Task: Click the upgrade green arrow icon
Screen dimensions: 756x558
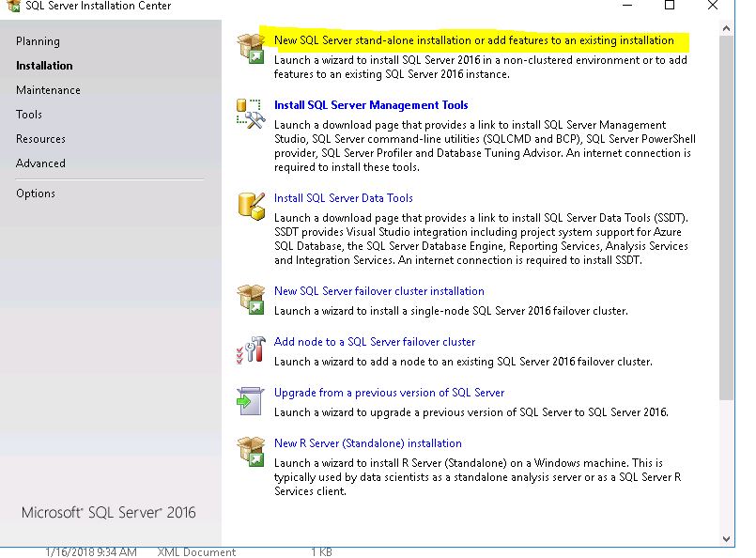Action: tap(251, 401)
